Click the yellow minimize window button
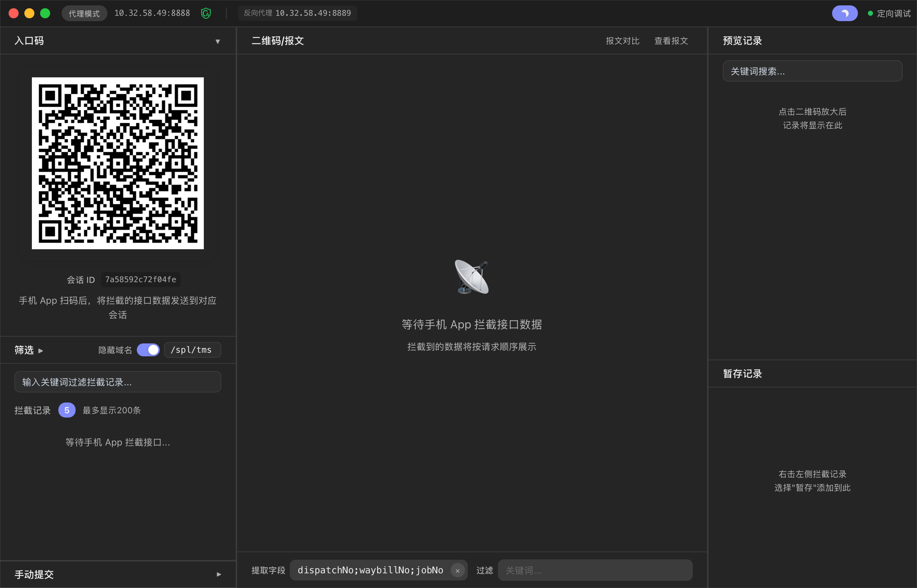The height and width of the screenshot is (588, 917). coord(29,13)
